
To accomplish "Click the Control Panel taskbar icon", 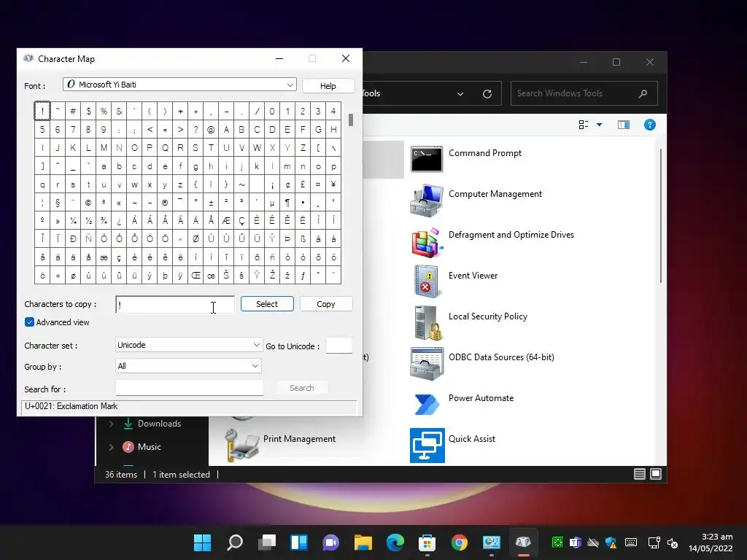I will click(x=491, y=542).
